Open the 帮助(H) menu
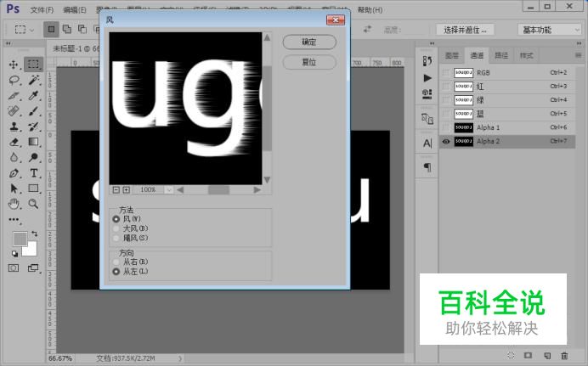Image resolution: width=588 pixels, height=366 pixels. (370, 9)
